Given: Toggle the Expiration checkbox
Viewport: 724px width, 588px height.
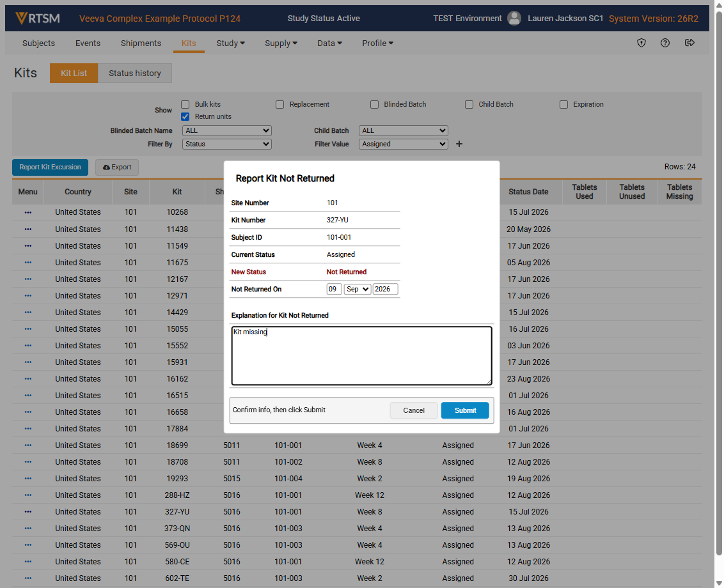Looking at the screenshot, I should tap(563, 104).
